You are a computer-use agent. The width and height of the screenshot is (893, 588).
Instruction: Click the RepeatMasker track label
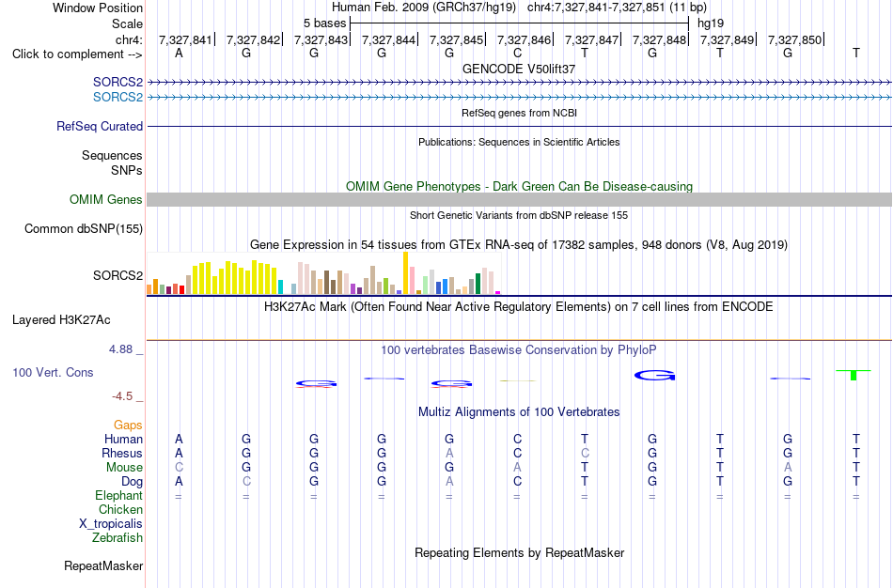click(x=103, y=565)
